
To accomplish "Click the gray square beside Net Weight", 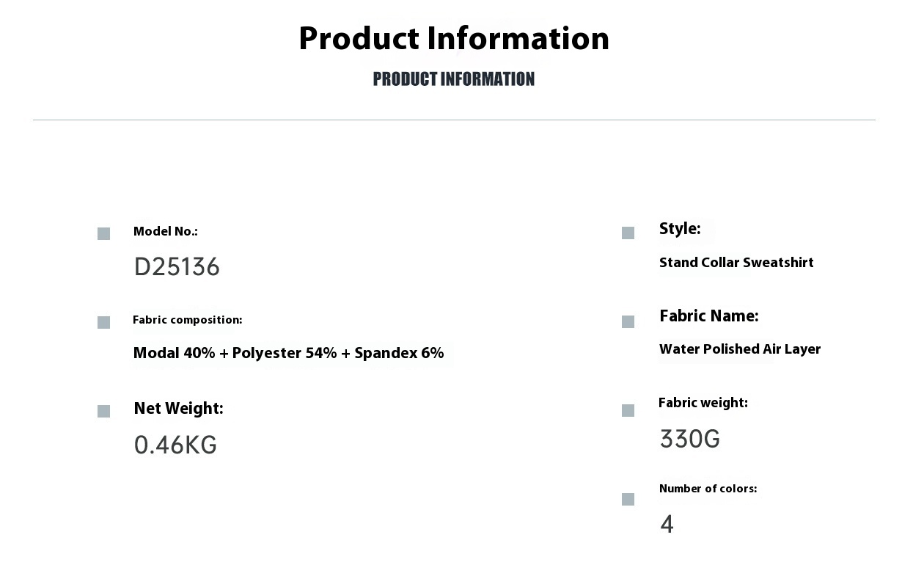I will pyautogui.click(x=103, y=411).
